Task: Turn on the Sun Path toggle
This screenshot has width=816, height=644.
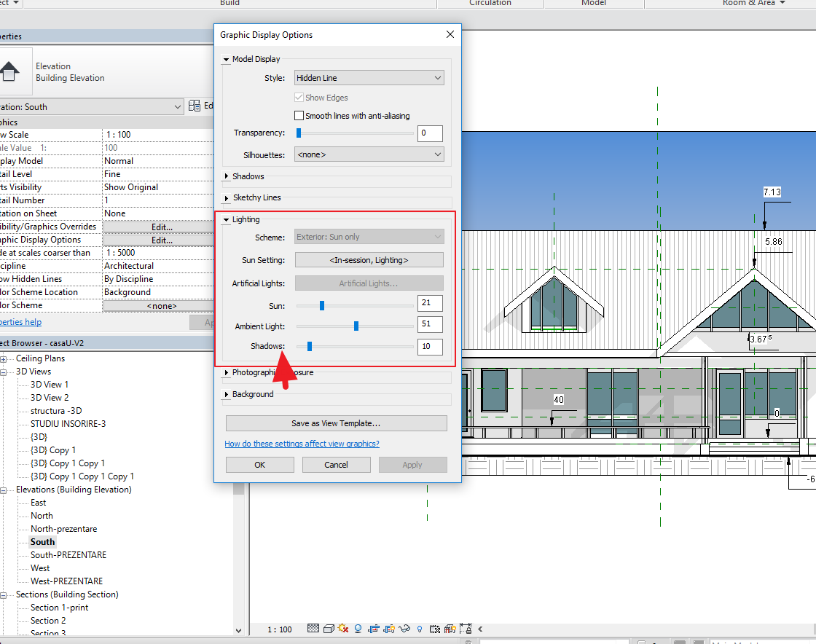Action: (x=342, y=628)
